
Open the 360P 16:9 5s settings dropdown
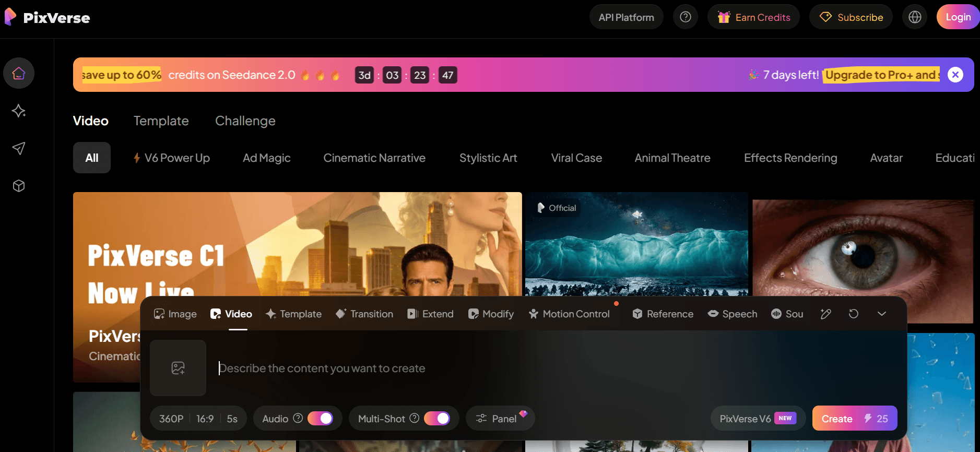click(198, 419)
